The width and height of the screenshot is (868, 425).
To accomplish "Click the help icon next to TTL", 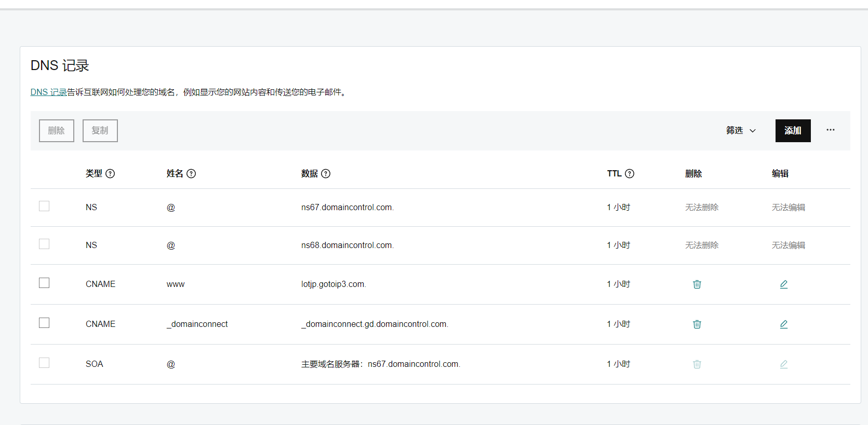I will click(630, 174).
